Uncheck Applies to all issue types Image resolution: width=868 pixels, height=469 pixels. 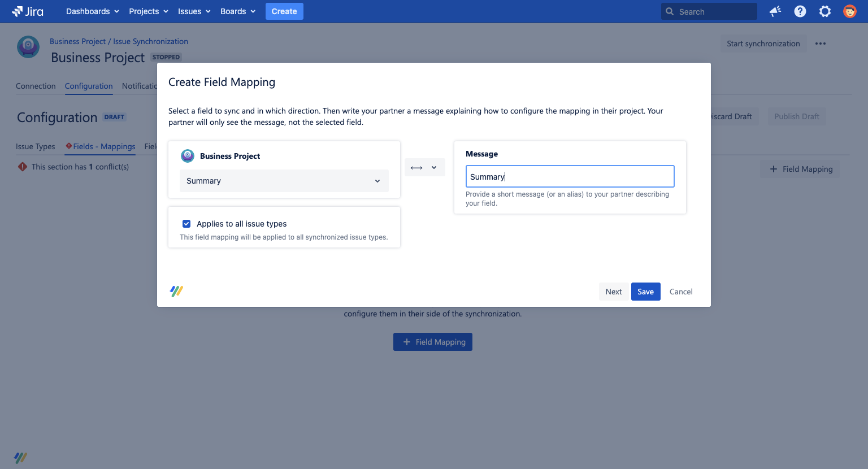click(186, 224)
